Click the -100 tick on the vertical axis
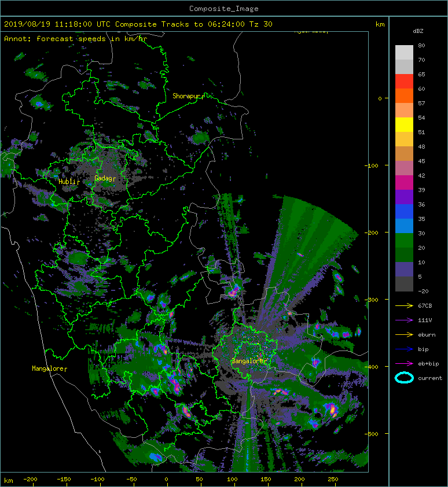The image size is (448, 487). (372, 165)
